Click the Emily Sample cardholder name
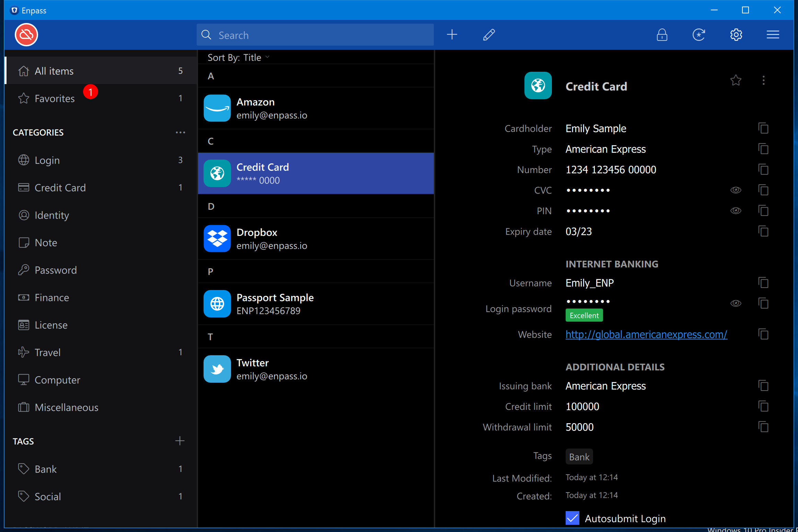This screenshot has height=532, width=798. tap(596, 128)
